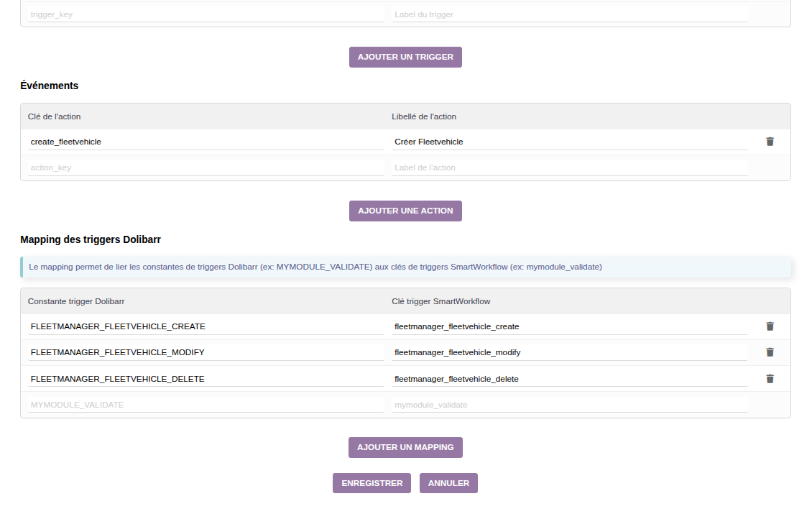Save the form with Enregistrer
This screenshot has width=812, height=509.
[372, 483]
